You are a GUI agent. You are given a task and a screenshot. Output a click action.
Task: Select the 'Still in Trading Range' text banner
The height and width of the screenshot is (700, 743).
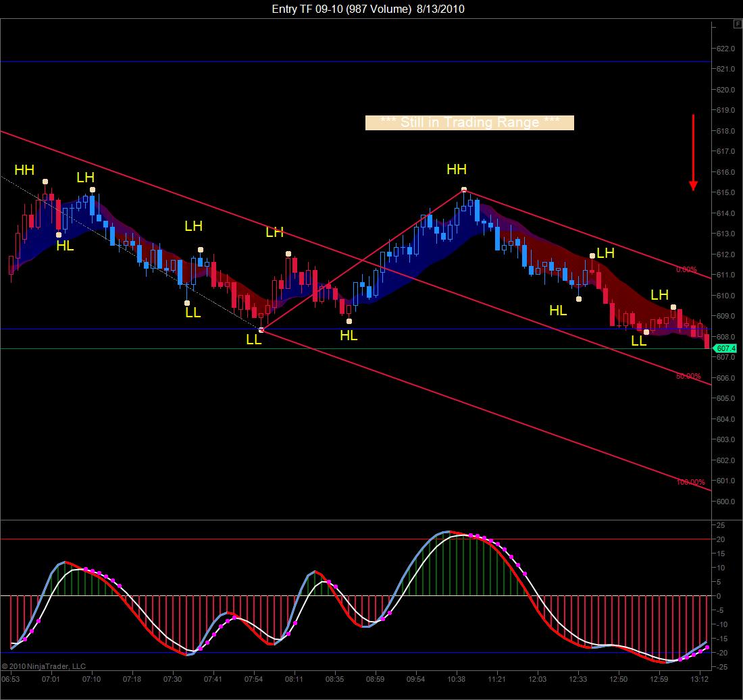click(469, 123)
